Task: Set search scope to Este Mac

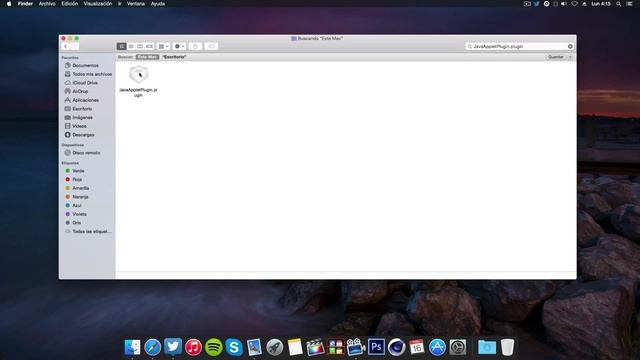Action: 147,57
